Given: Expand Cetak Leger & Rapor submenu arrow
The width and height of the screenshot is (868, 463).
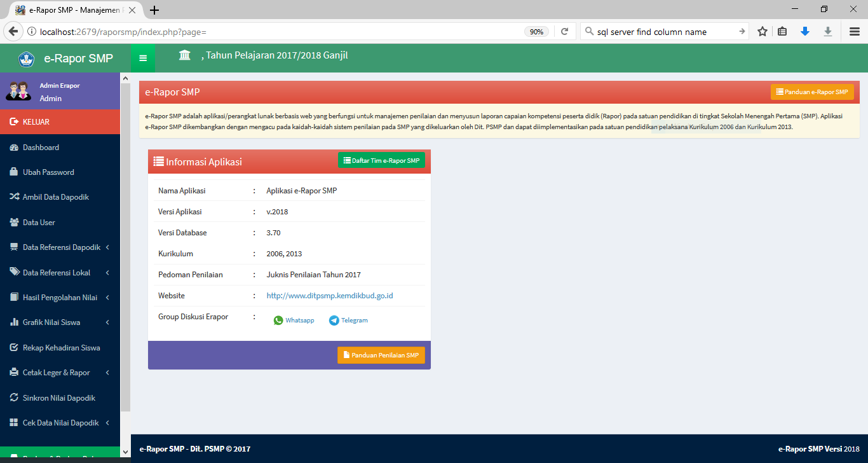Looking at the screenshot, I should (x=107, y=373).
